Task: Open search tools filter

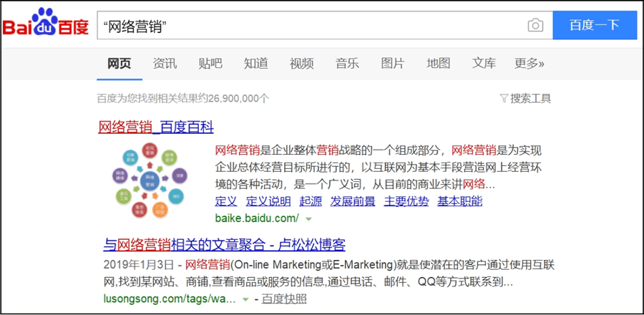Action: pos(525,99)
